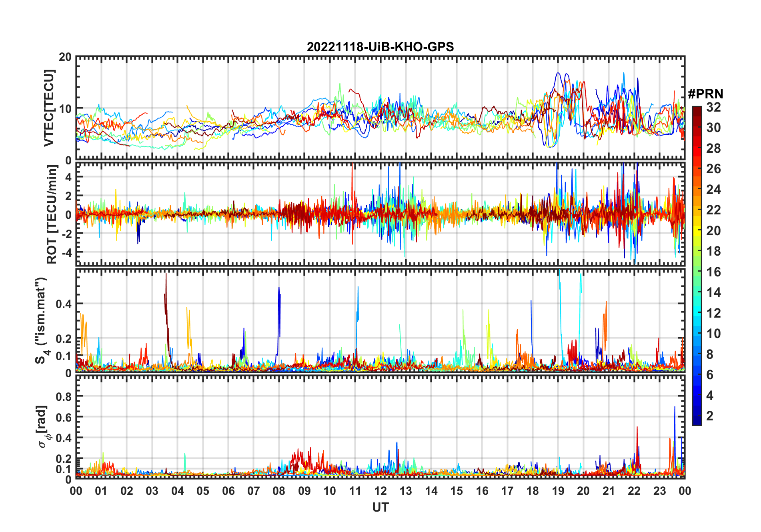Select UT axis hour label 11
761x532 pixels.
tap(355, 491)
